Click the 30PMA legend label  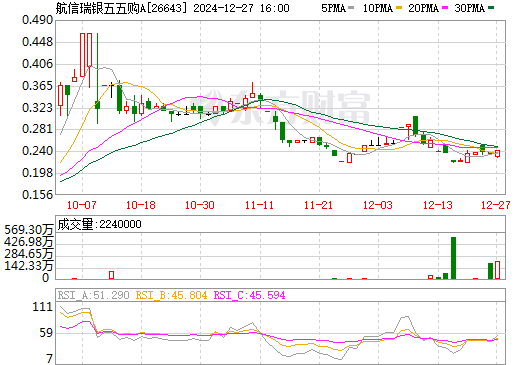click(469, 8)
